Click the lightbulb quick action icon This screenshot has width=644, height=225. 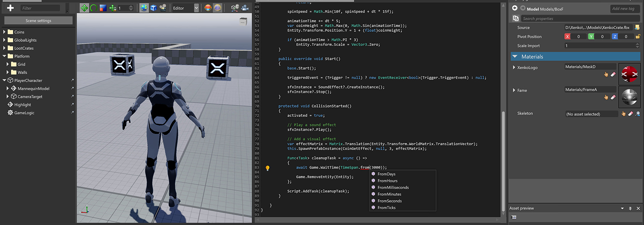267,168
